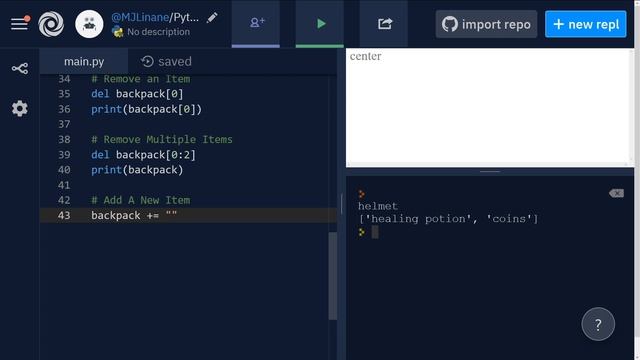Click the healing potion list output
Image resolution: width=640 pixels, height=360 pixels.
[x=448, y=219]
